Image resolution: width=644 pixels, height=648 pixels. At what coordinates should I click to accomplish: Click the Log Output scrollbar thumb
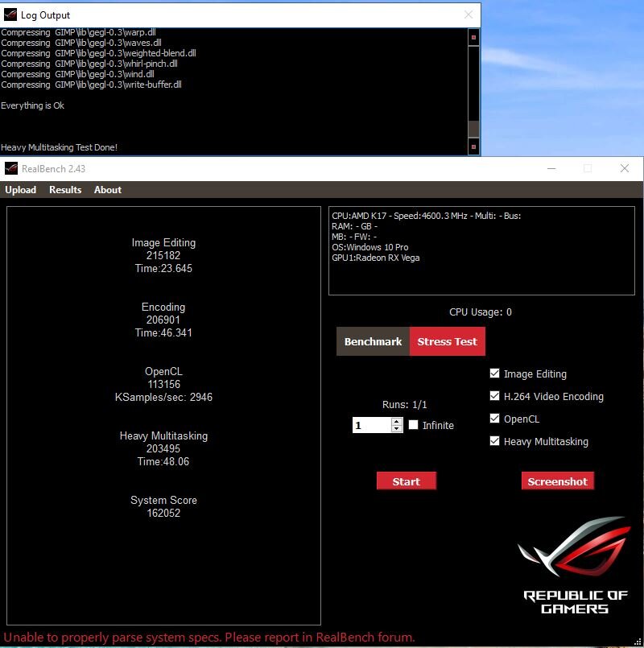[x=473, y=129]
